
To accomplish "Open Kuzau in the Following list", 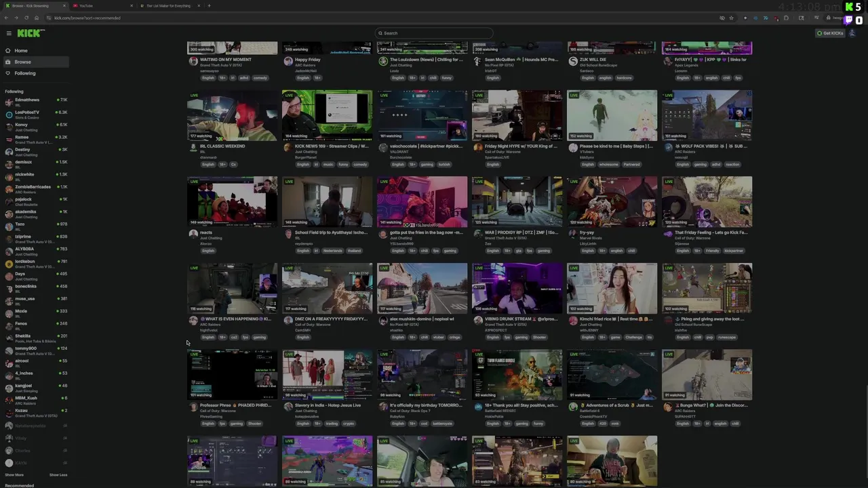I will 35,412.
